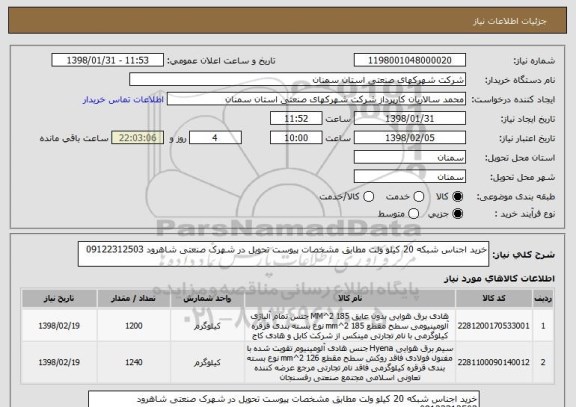Click the section heading اطلاعات کالاهای مورد نیاز
The image size is (576, 407).
click(x=500, y=279)
